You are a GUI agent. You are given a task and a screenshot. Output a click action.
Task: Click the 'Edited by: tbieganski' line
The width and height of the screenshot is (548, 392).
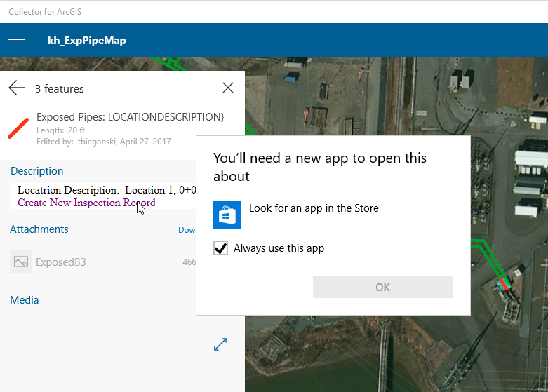[x=104, y=142]
